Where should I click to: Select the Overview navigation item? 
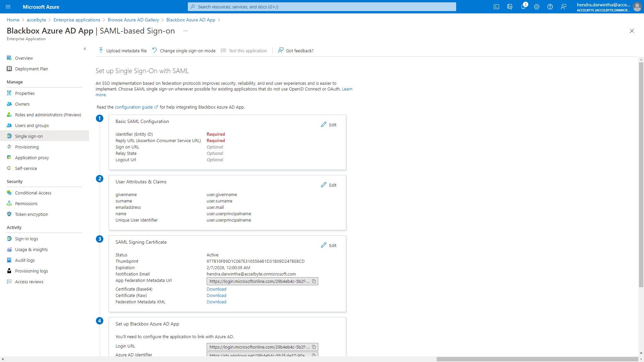24,57
